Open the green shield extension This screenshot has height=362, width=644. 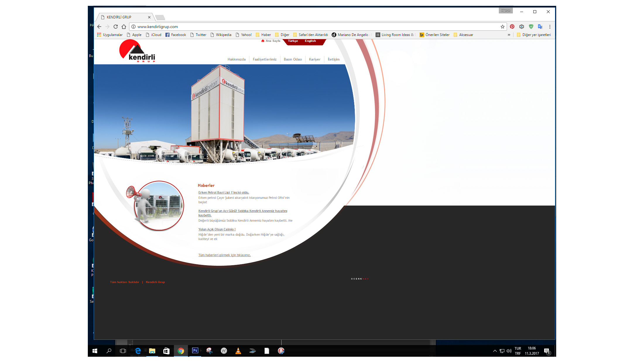[531, 27]
